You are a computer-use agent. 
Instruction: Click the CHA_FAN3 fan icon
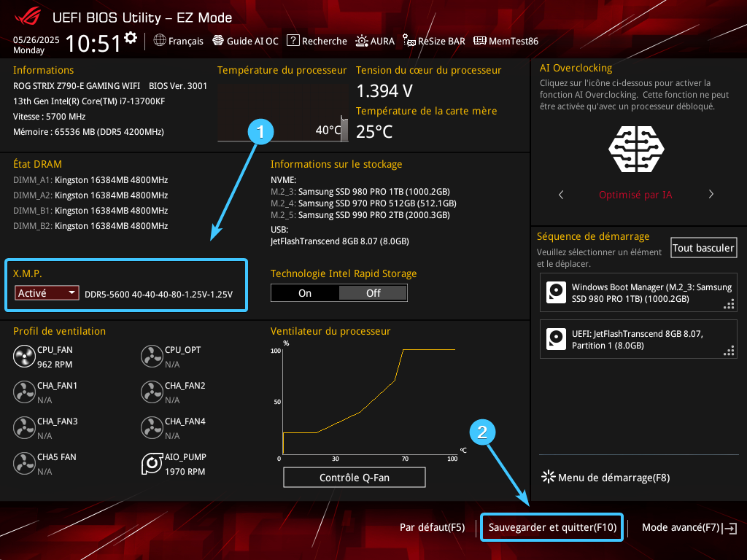[24, 427]
